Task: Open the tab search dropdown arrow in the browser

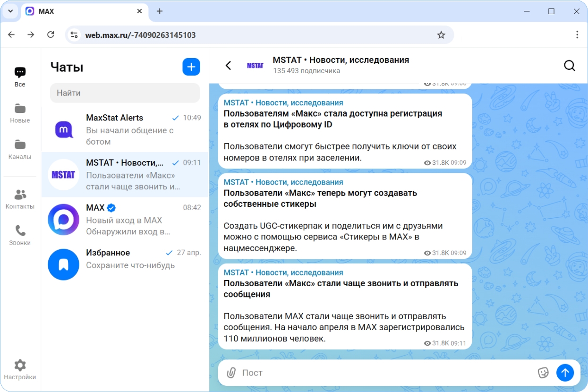Action: (x=10, y=11)
